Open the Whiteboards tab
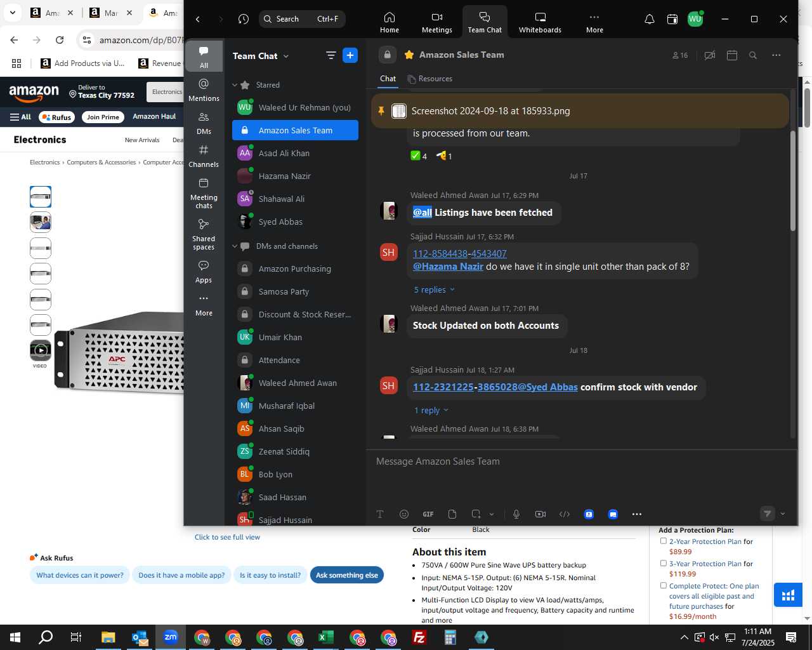The image size is (812, 650). click(540, 22)
